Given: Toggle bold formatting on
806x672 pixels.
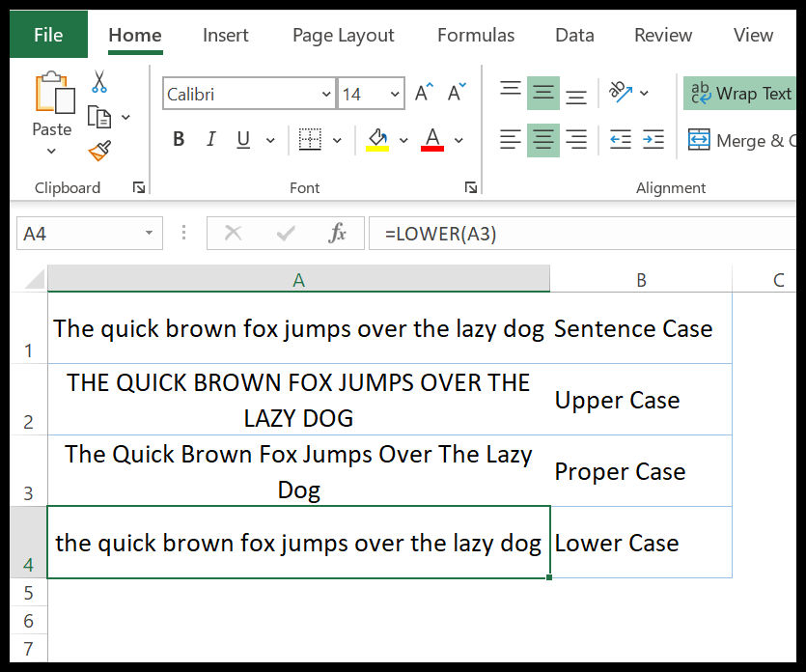Looking at the screenshot, I should (178, 139).
